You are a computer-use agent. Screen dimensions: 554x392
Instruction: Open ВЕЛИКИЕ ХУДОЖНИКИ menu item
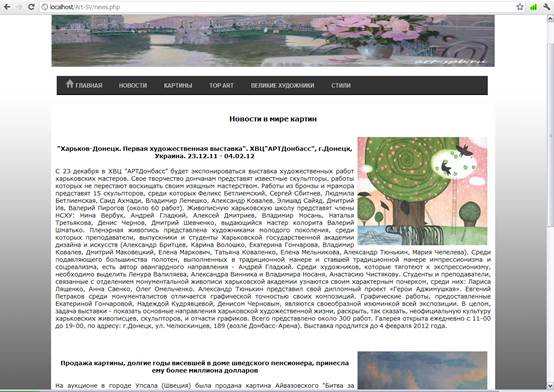[282, 86]
